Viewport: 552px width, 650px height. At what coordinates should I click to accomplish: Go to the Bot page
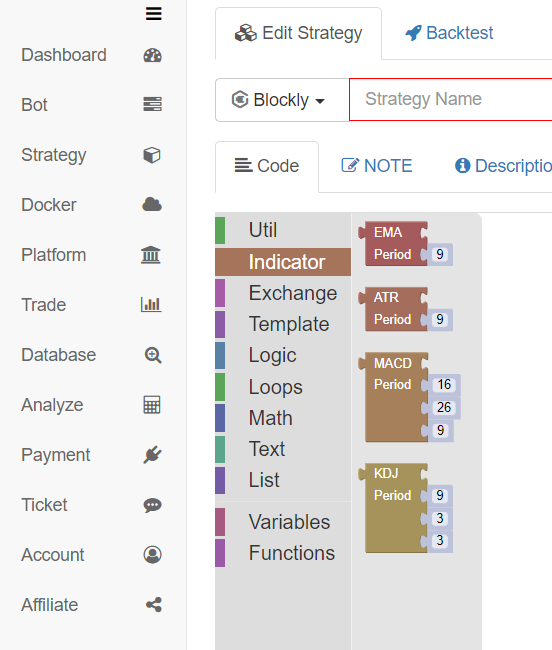(34, 105)
